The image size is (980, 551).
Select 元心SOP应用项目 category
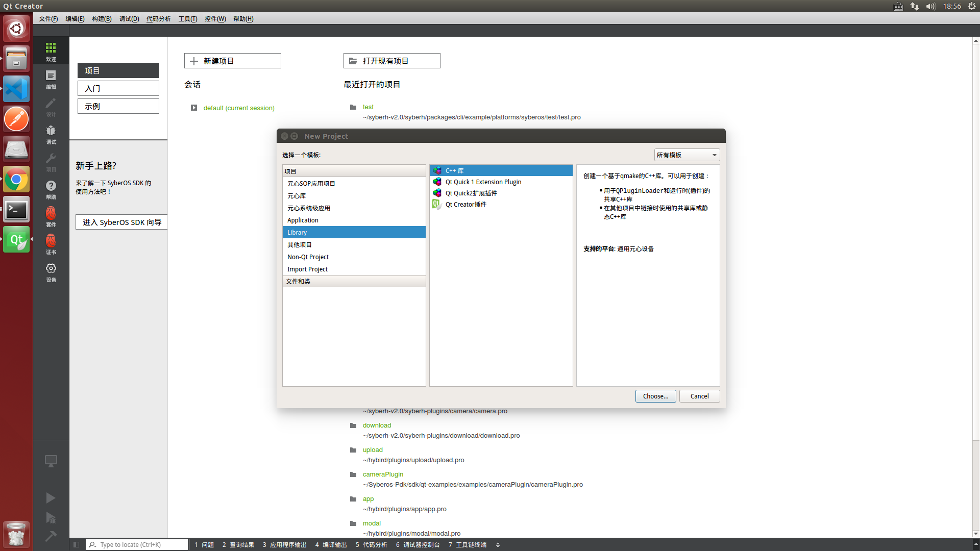354,183
